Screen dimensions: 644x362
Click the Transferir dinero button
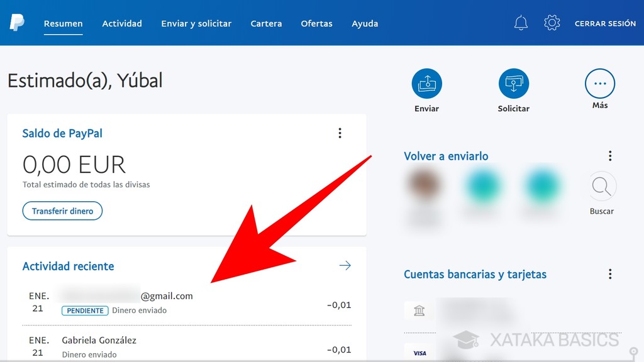click(62, 211)
